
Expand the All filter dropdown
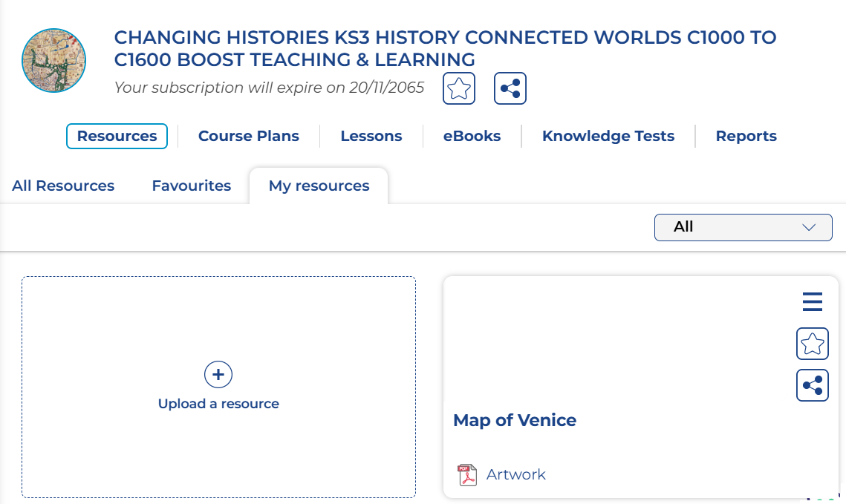point(743,227)
